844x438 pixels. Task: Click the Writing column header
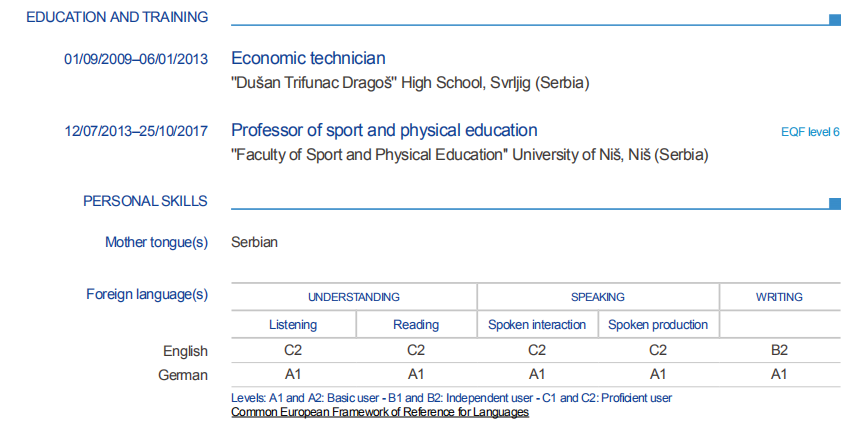pos(779,297)
